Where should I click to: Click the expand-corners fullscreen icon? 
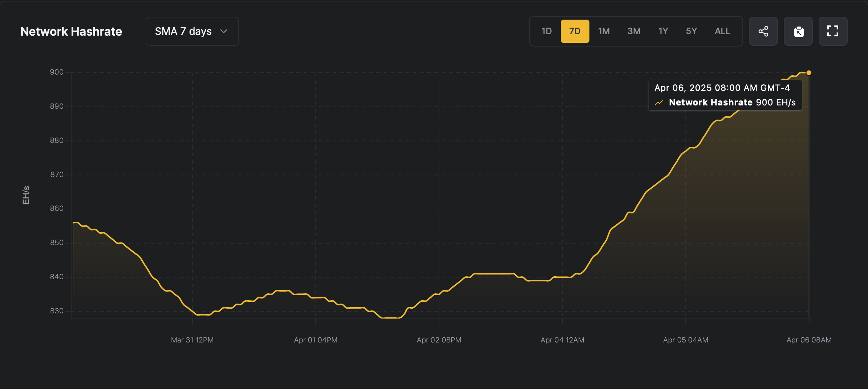pos(833,31)
